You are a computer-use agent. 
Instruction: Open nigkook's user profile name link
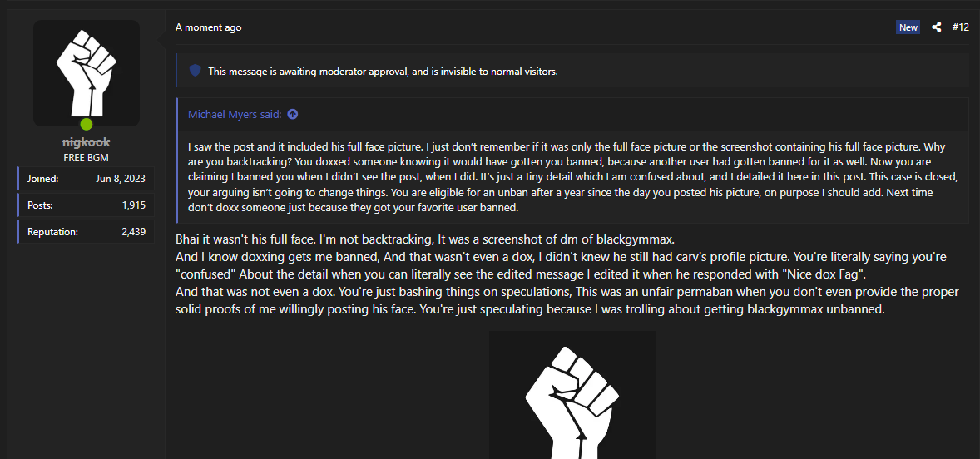[87, 143]
